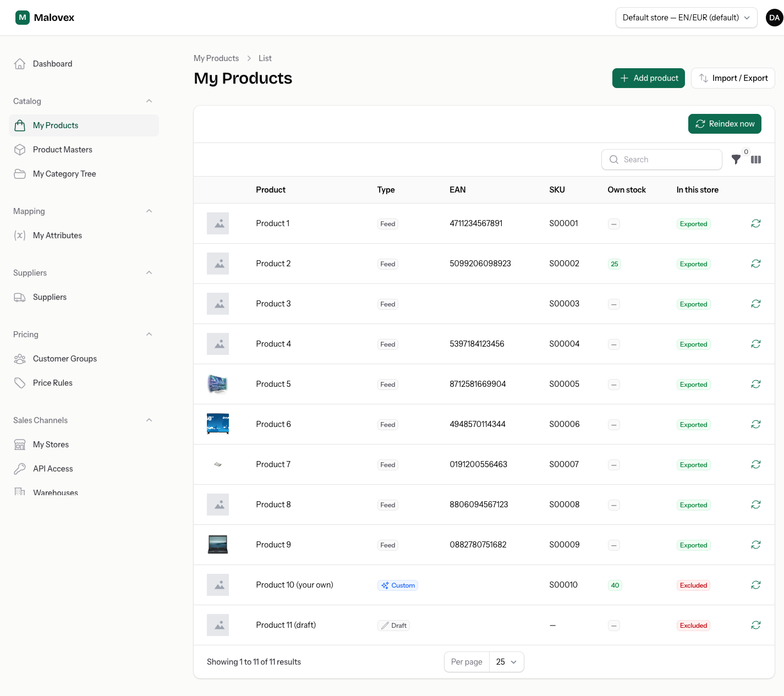
Task: Click the Product Masters cube icon
Action: tap(20, 150)
